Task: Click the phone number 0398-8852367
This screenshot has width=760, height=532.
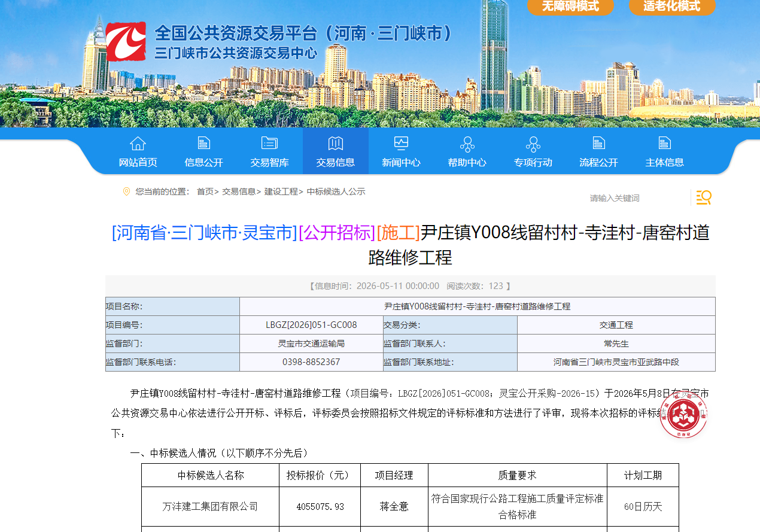Action: pos(311,362)
